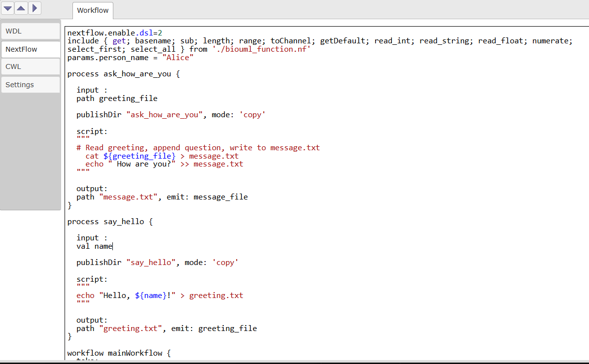This screenshot has width=589, height=364.
Task: Open the Settings side tab
Action: [31, 85]
